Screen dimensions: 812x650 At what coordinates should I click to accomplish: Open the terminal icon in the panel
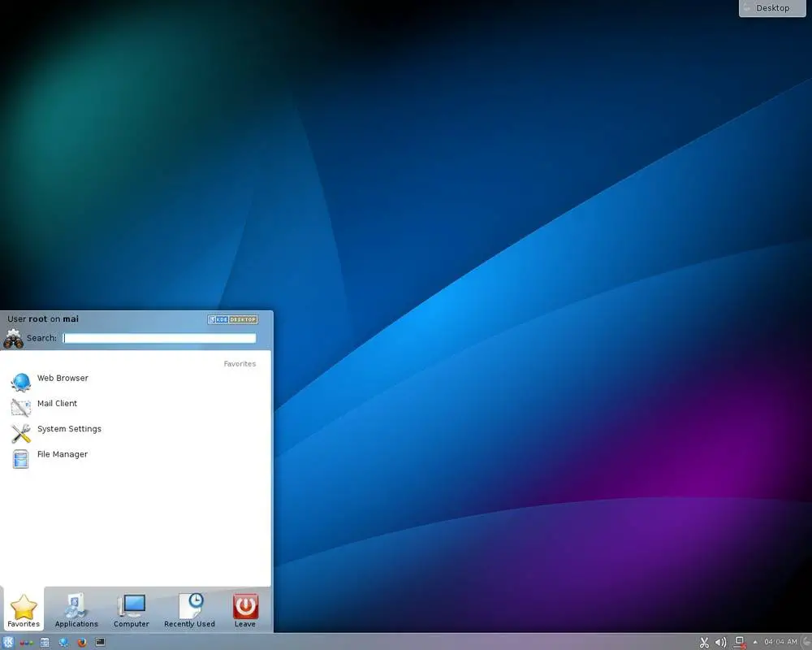[x=101, y=642]
